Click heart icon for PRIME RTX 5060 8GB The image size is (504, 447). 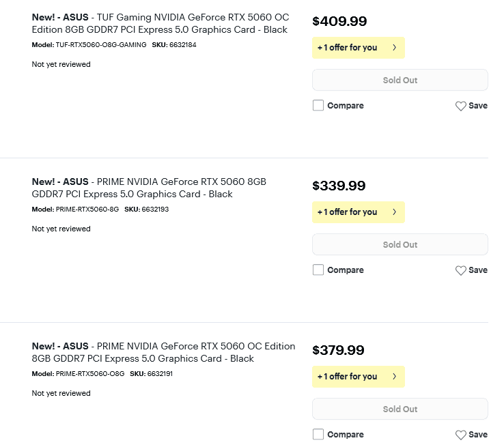pos(460,270)
